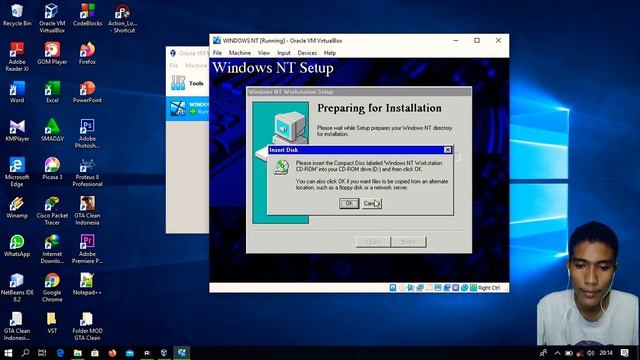Open the WhatsApp desktop icon
This screenshot has width=640, height=360.
tap(17, 246)
